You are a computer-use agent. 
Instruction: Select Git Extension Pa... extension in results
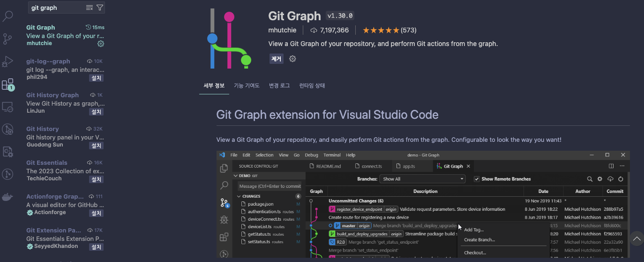65,238
